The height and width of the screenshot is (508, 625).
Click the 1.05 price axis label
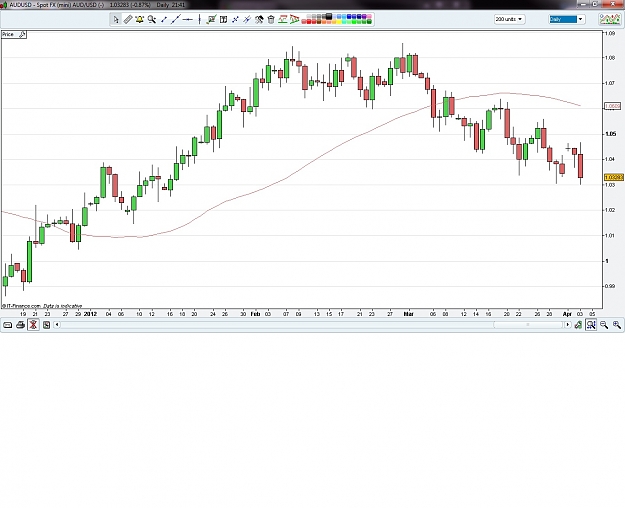(610, 134)
